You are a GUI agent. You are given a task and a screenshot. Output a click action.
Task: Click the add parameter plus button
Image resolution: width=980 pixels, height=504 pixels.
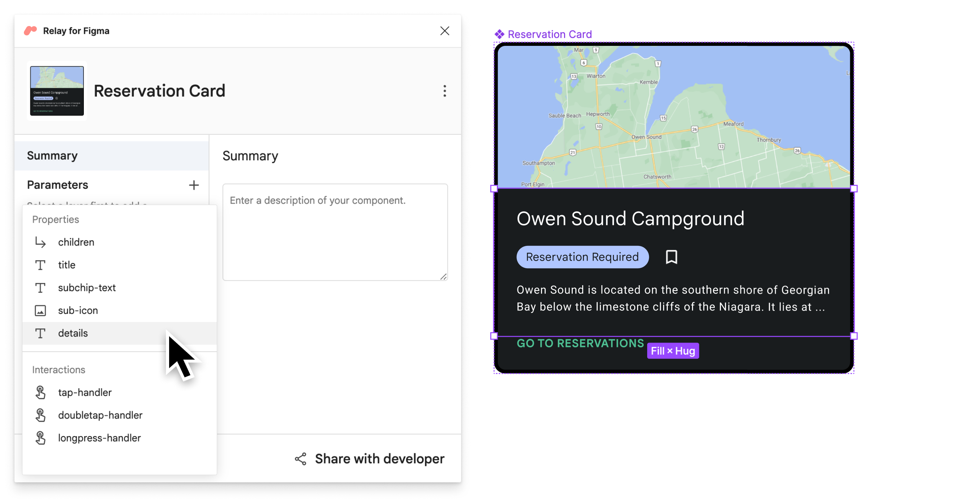pos(193,185)
